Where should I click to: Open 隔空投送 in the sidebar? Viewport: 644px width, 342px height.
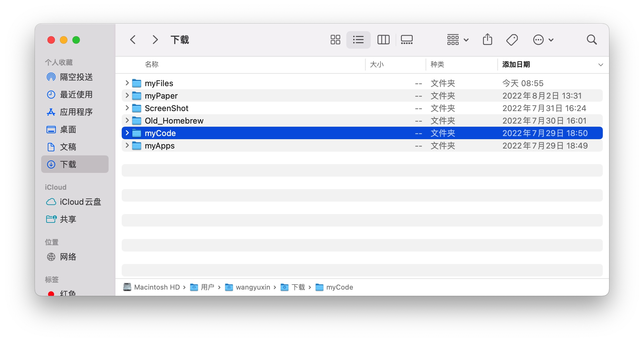tap(75, 77)
